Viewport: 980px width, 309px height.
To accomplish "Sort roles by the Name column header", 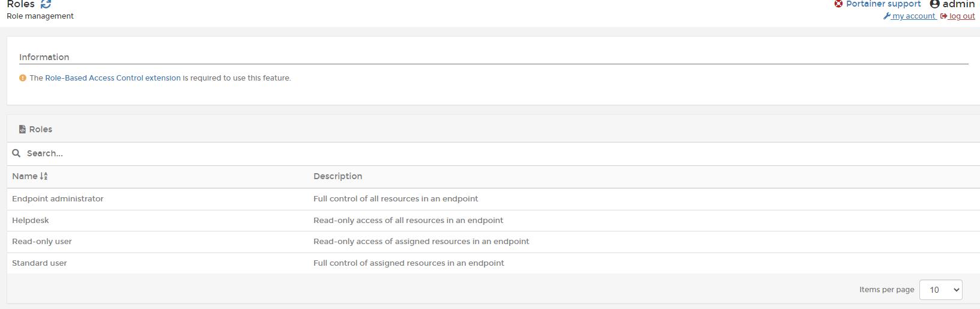I will (25, 176).
